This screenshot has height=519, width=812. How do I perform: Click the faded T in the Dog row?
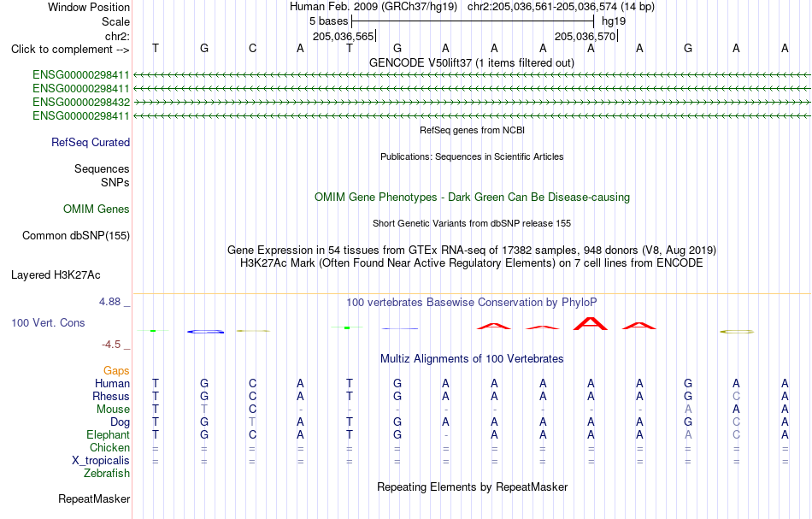(252, 422)
